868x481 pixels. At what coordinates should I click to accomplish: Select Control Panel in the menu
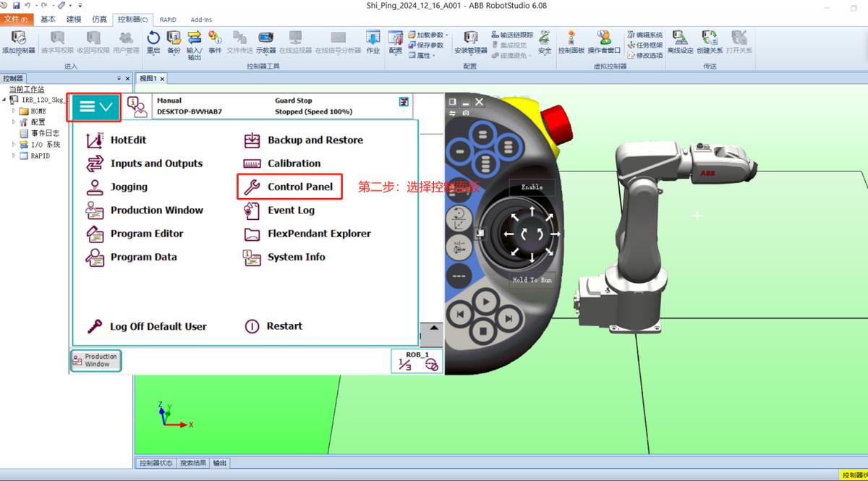299,187
